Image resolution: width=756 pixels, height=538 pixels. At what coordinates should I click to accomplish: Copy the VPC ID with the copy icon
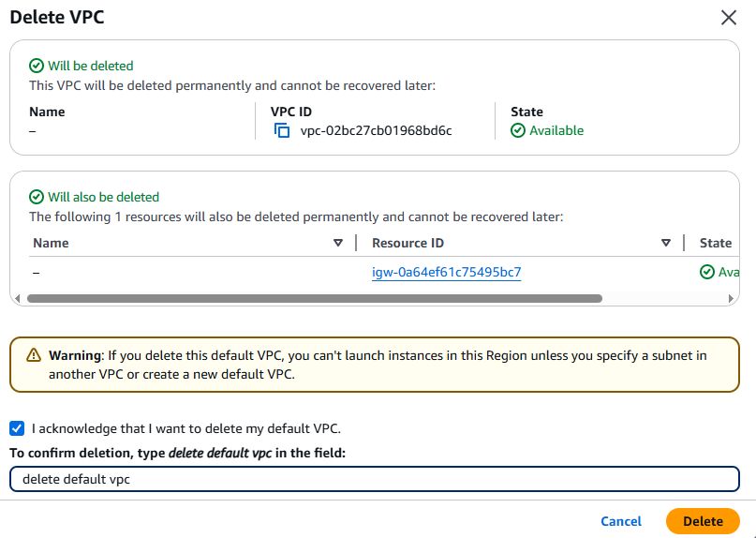tap(282, 130)
